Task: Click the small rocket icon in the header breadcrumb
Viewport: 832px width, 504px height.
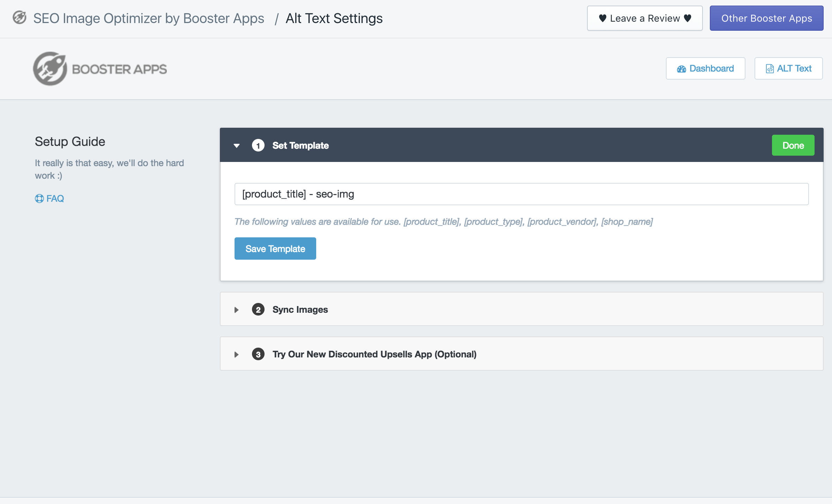Action: click(x=20, y=18)
